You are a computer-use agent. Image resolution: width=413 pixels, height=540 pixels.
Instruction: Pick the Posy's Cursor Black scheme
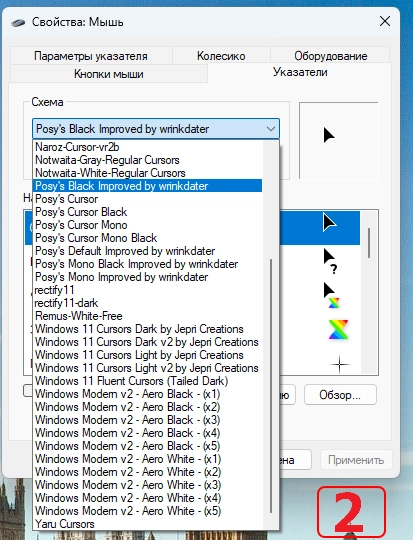(x=147, y=212)
